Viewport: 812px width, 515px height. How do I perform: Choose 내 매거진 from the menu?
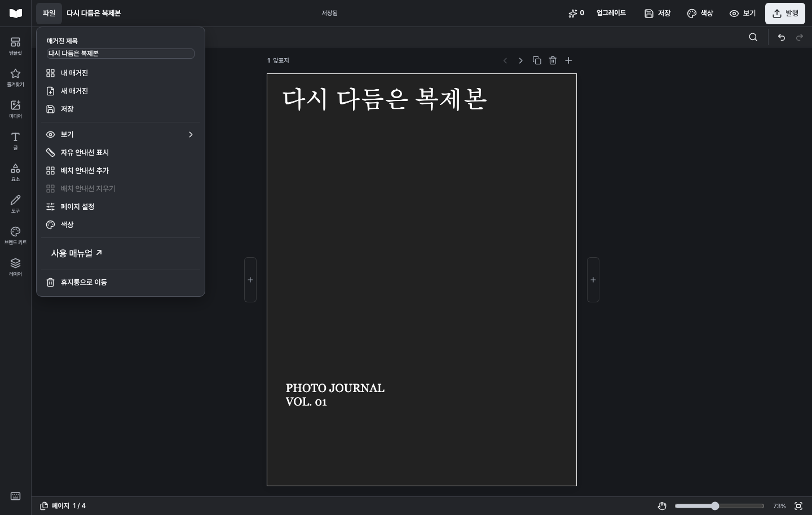point(120,73)
